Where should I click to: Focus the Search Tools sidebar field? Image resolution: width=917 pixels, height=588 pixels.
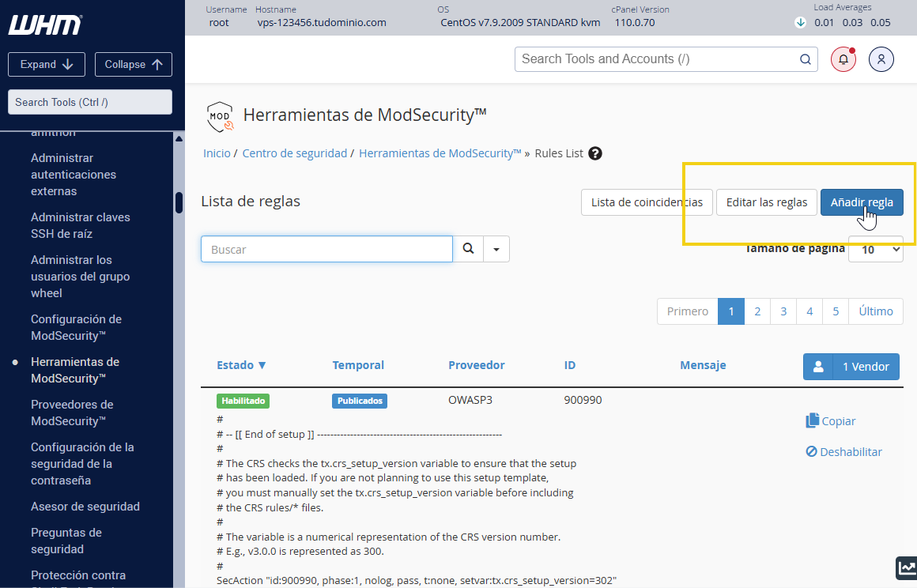click(x=90, y=102)
